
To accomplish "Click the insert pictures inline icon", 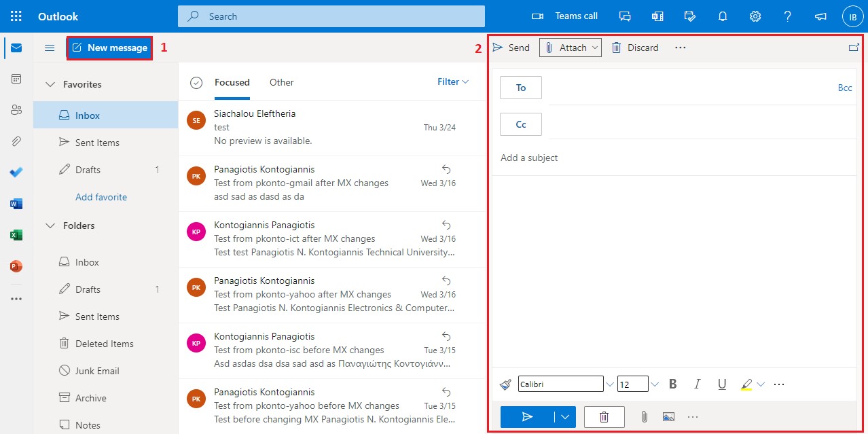I will [x=668, y=417].
